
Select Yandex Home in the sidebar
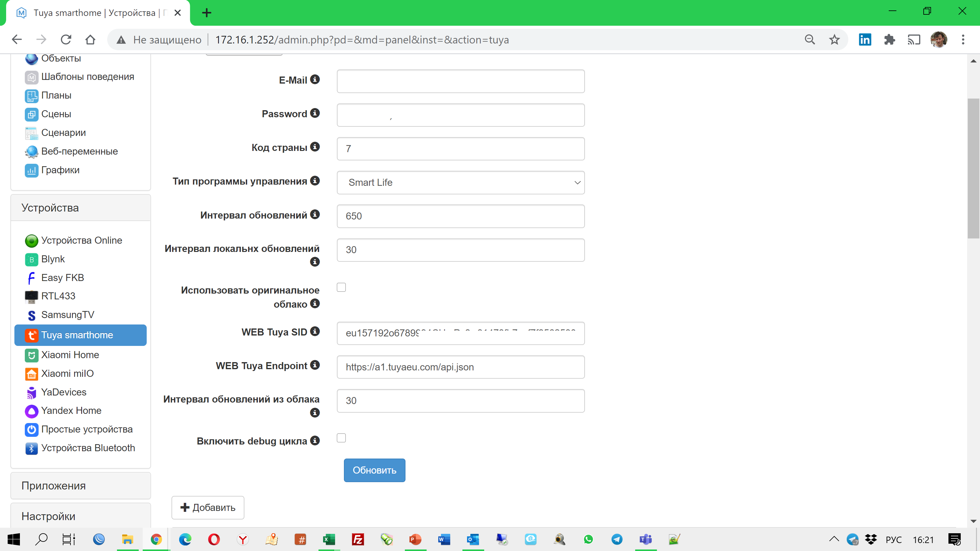tap(71, 411)
